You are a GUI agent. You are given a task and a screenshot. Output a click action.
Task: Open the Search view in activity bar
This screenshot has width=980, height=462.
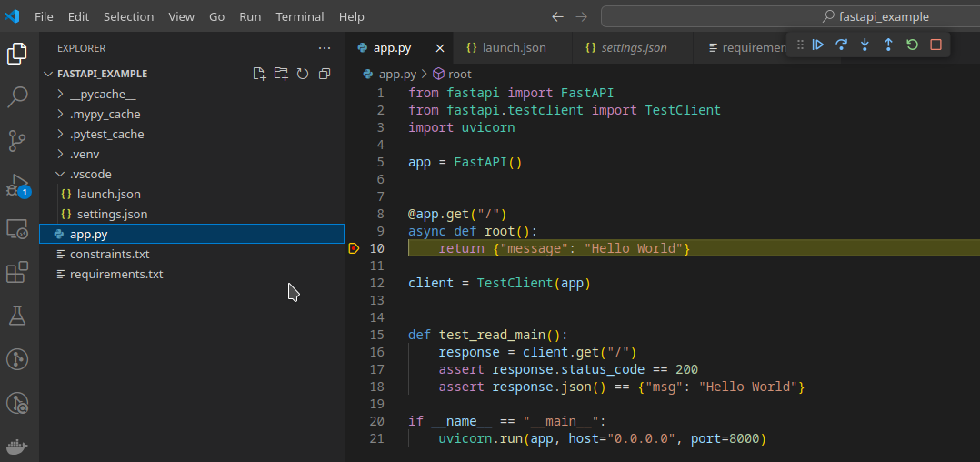click(x=17, y=97)
